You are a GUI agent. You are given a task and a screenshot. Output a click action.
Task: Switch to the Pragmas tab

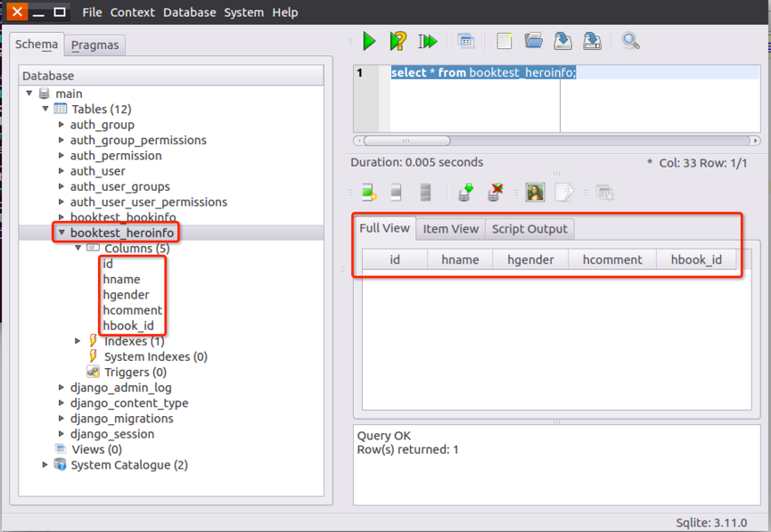click(94, 45)
